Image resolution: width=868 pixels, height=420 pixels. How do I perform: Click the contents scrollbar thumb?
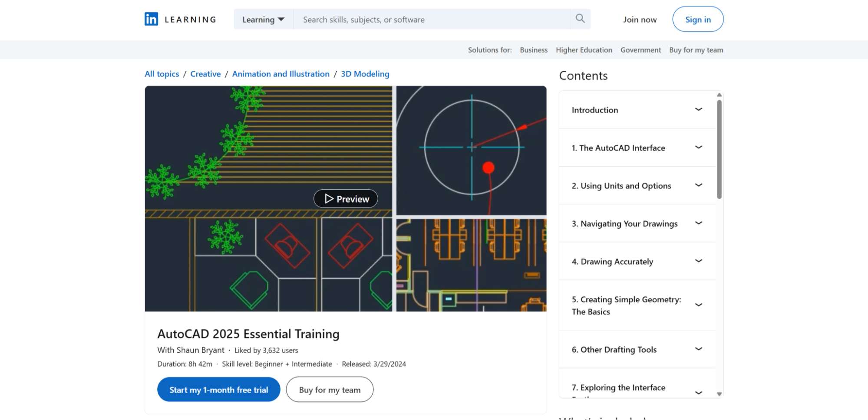tap(719, 149)
